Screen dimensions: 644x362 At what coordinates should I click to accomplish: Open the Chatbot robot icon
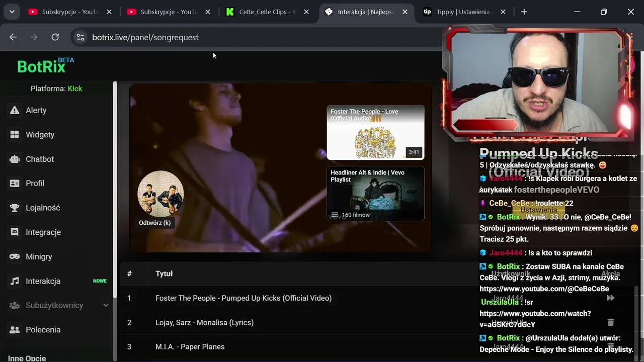point(15,159)
